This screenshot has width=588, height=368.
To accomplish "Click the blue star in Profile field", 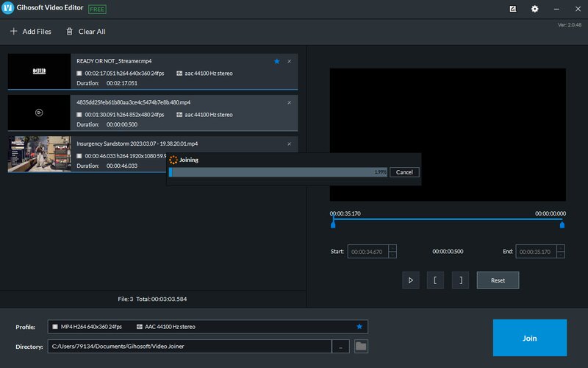I will point(359,327).
